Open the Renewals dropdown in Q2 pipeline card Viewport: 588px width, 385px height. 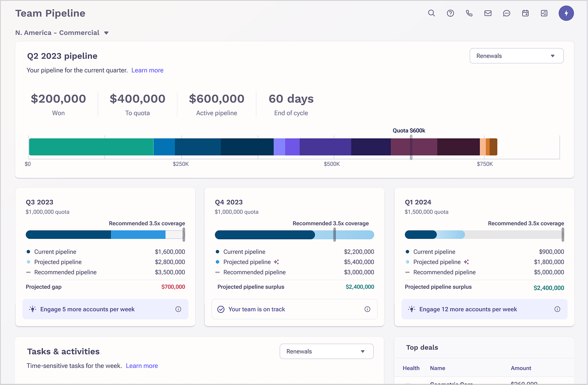click(516, 56)
